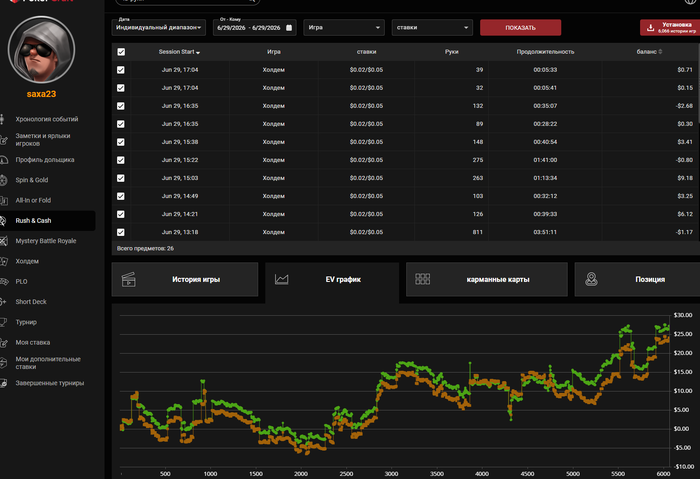The height and width of the screenshot is (479, 700).
Task: Click Всего предметов: 26 footer text
Action: pyautogui.click(x=145, y=249)
